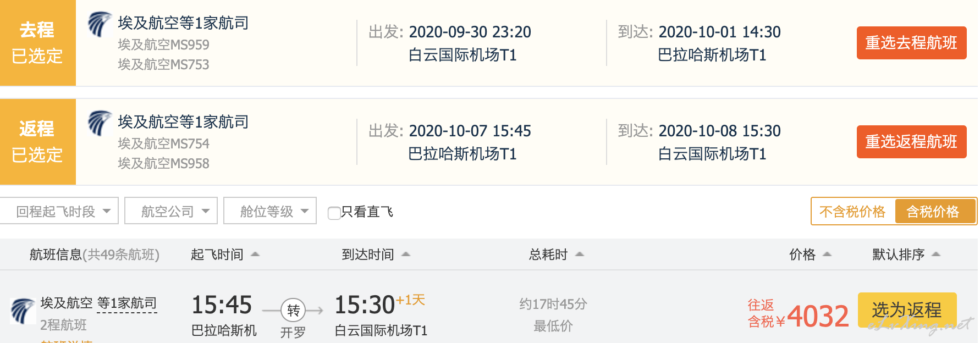Enable 只看直飞 direct-flight checkbox
The height and width of the screenshot is (343, 980).
(334, 213)
